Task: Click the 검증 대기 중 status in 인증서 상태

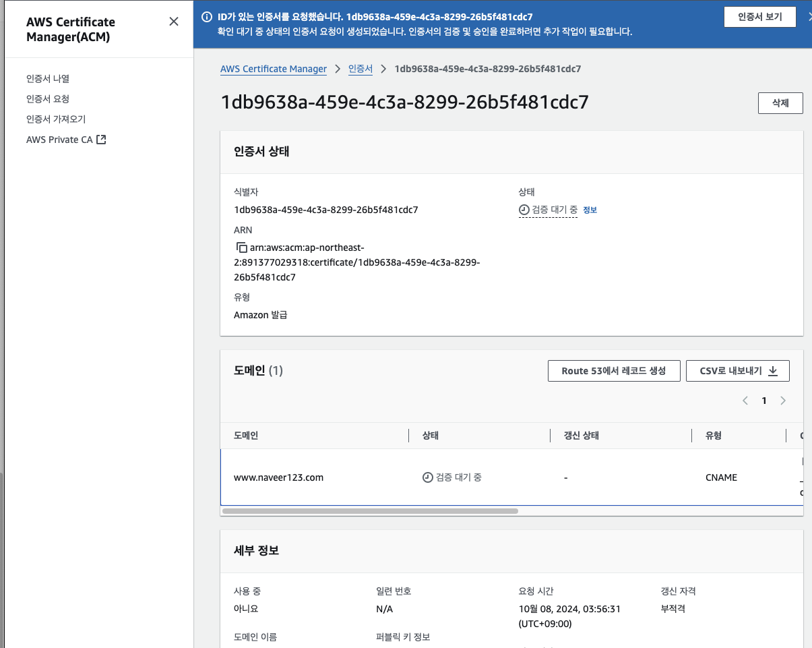Action: pyautogui.click(x=548, y=210)
